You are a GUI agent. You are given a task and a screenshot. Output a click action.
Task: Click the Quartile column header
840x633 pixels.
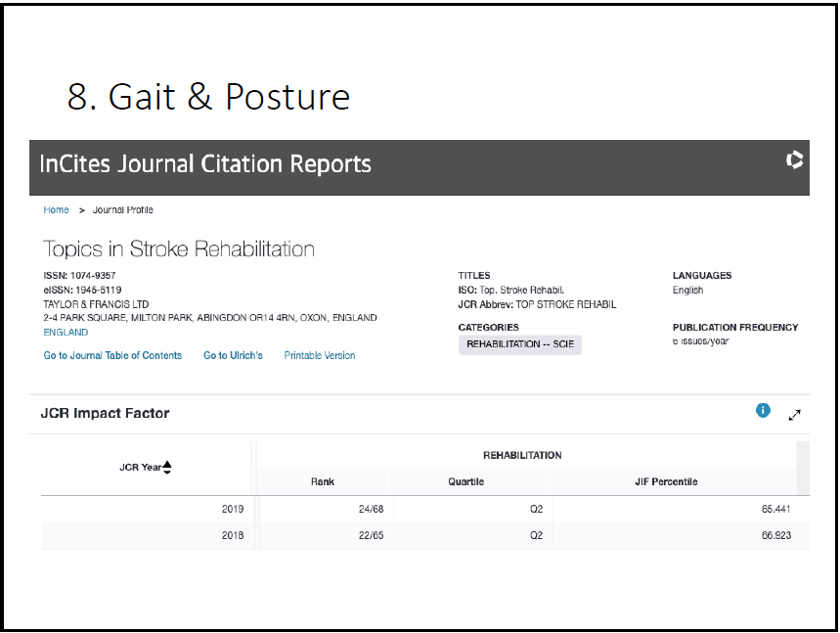[466, 482]
